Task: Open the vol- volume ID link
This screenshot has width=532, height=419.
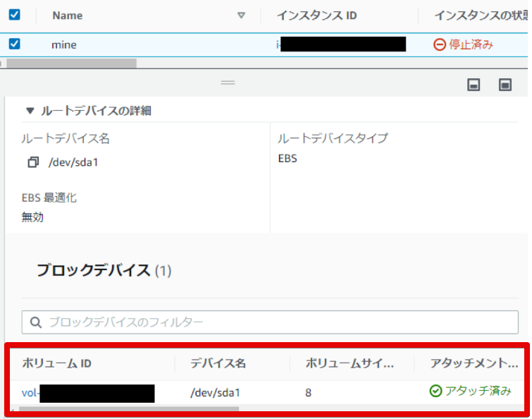Action: (x=88, y=393)
